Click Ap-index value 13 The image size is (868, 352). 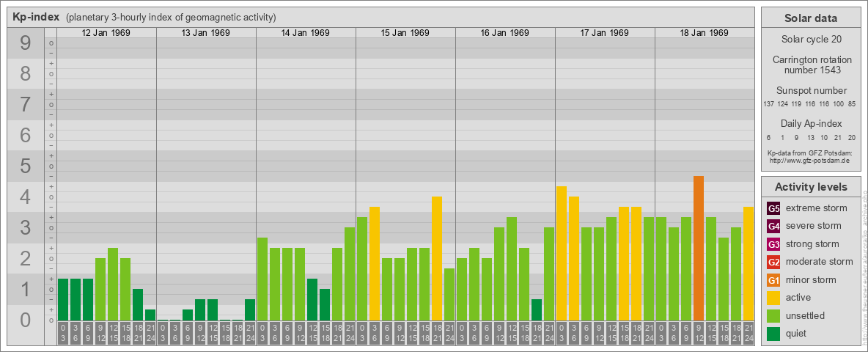(x=810, y=137)
